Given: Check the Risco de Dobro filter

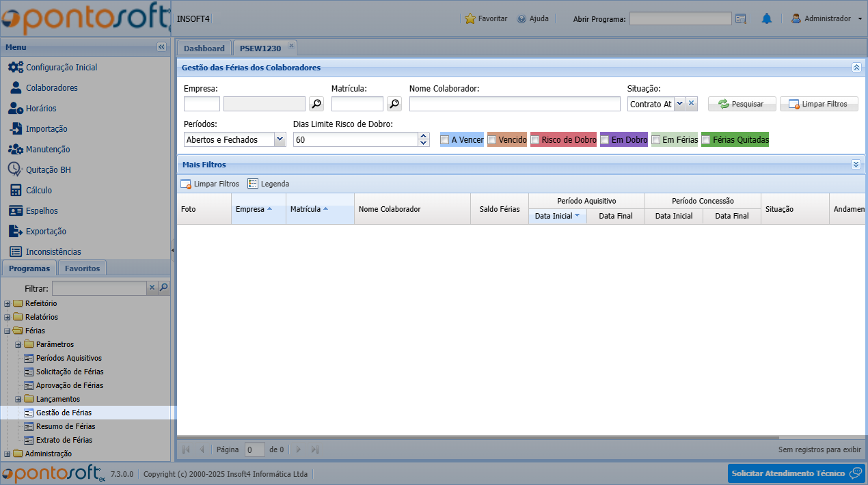Looking at the screenshot, I should pyautogui.click(x=535, y=140).
